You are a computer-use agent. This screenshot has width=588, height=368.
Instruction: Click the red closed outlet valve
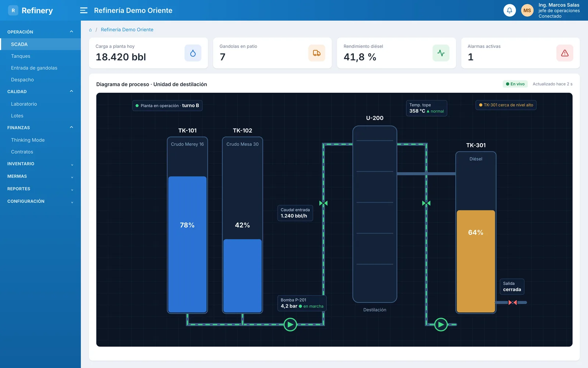513,302
